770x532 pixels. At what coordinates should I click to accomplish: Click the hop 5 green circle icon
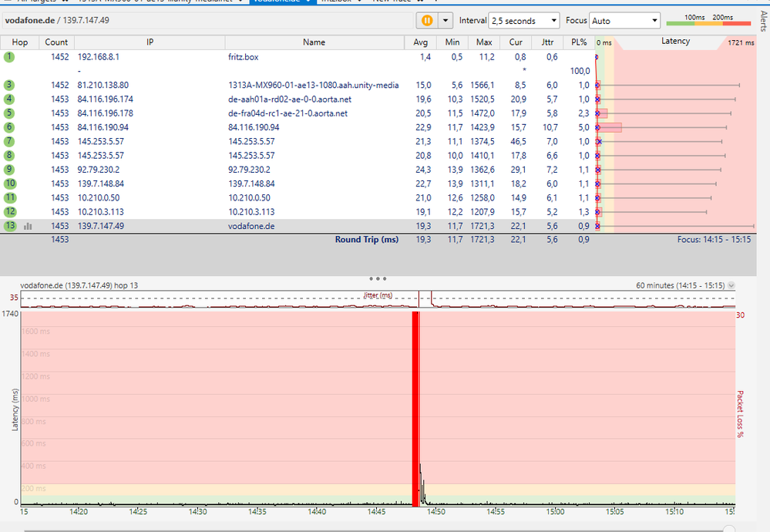pos(9,113)
